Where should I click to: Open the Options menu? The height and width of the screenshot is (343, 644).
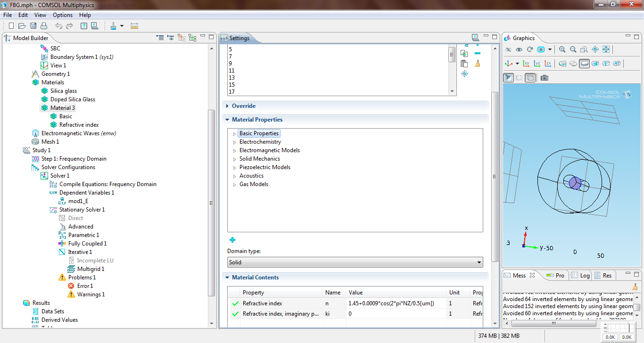coord(63,15)
